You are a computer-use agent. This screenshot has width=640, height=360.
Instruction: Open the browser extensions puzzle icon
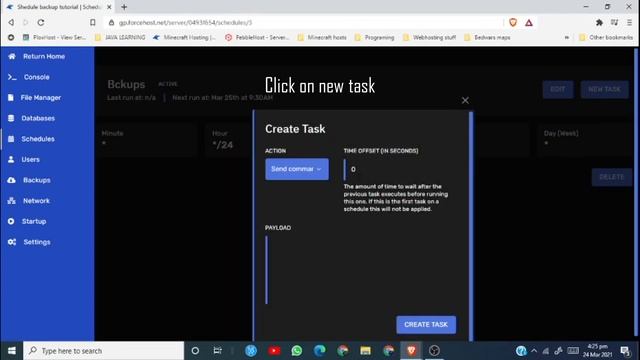[x=599, y=22]
